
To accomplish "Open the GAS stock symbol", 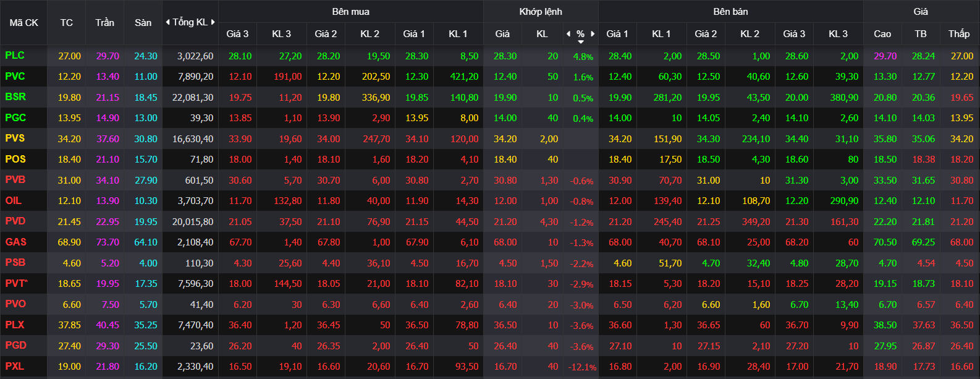I will (x=16, y=242).
